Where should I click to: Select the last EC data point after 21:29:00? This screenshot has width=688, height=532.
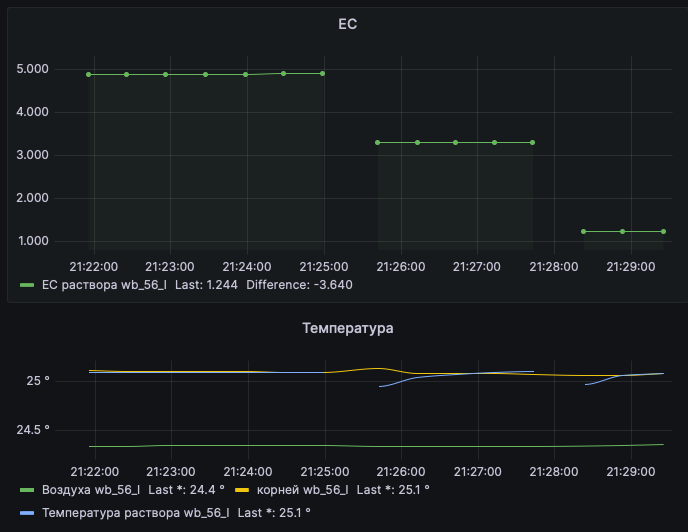point(663,231)
